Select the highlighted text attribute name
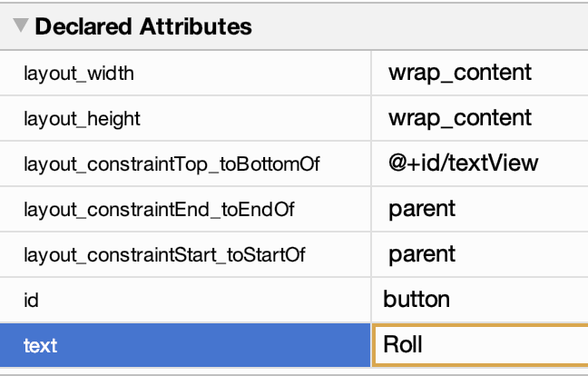Image resolution: width=588 pixels, height=376 pixels. pos(41,346)
